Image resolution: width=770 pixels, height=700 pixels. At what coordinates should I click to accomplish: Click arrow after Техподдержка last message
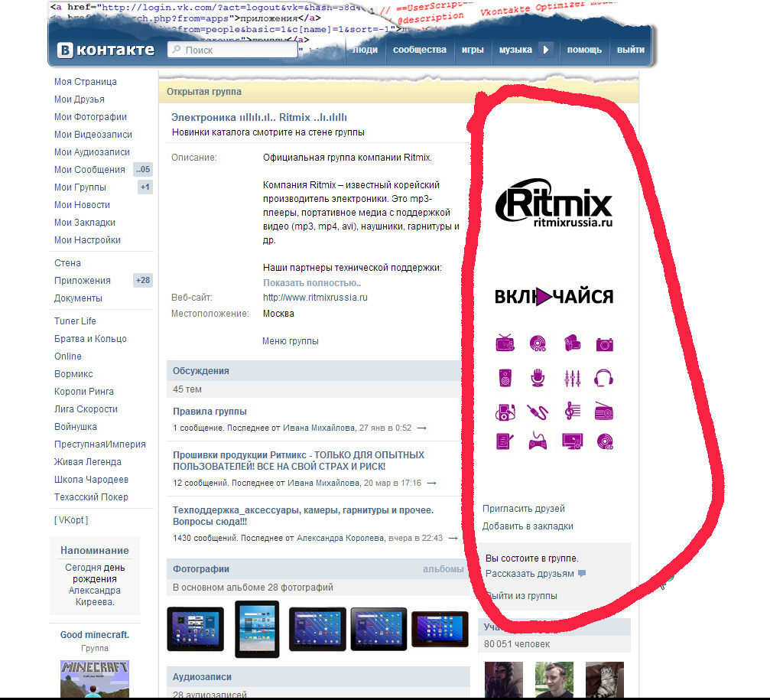[x=453, y=538]
